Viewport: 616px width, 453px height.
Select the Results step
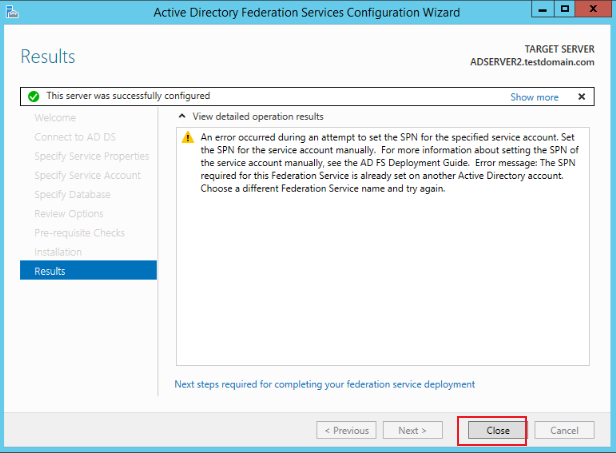click(x=88, y=270)
